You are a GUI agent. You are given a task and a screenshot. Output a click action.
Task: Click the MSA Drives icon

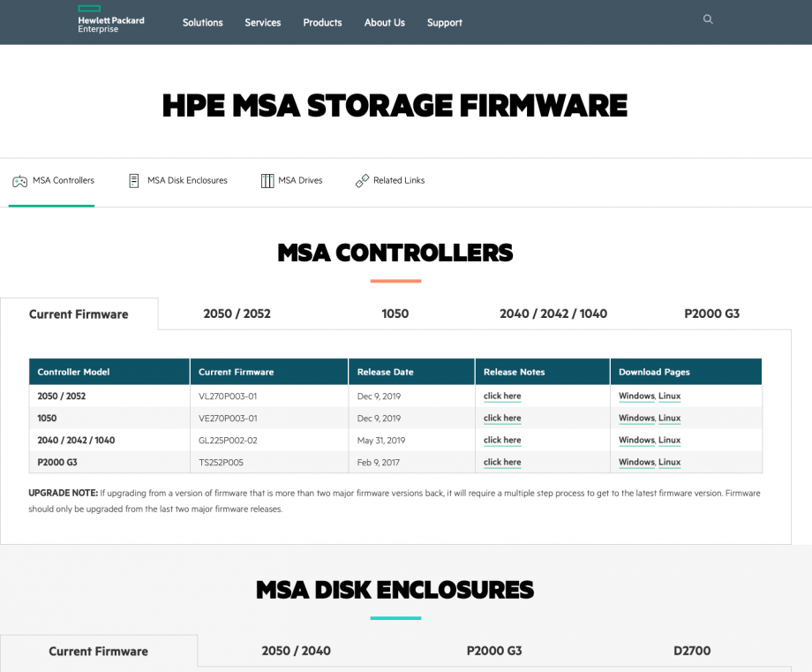[267, 180]
